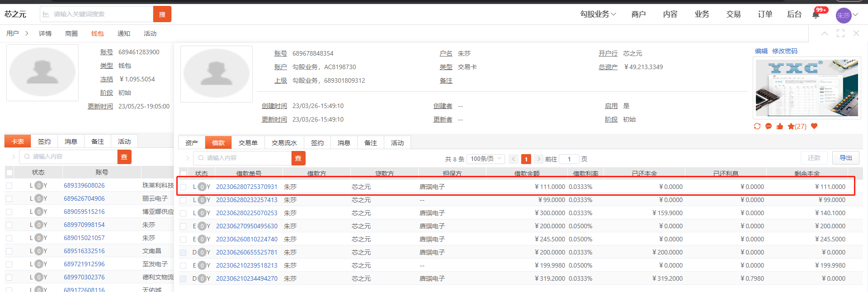Focus the top keyword search field

[x=97, y=14]
